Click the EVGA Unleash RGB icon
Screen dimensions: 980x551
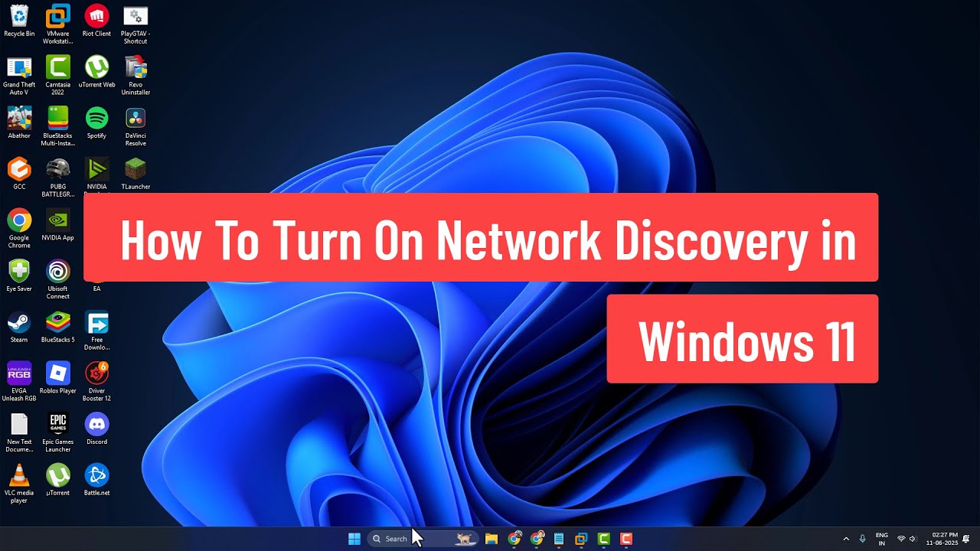(19, 381)
